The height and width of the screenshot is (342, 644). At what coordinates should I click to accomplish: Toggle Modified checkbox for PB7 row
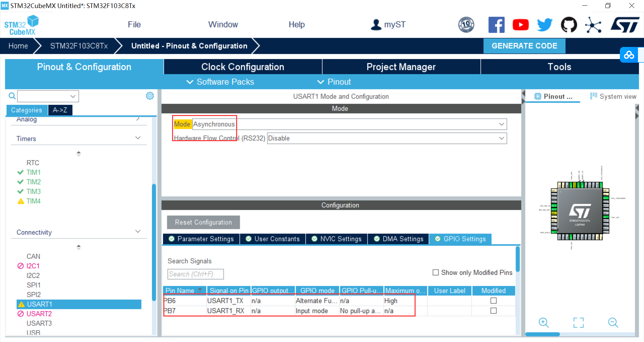tap(493, 311)
